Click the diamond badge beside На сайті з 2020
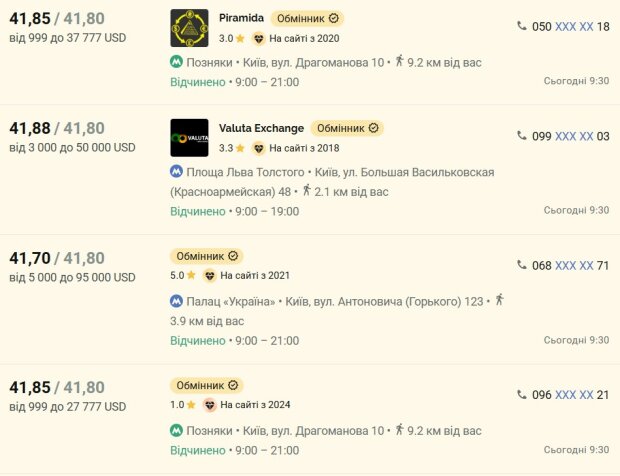Viewport: 620px width, 476px height. tap(258, 38)
